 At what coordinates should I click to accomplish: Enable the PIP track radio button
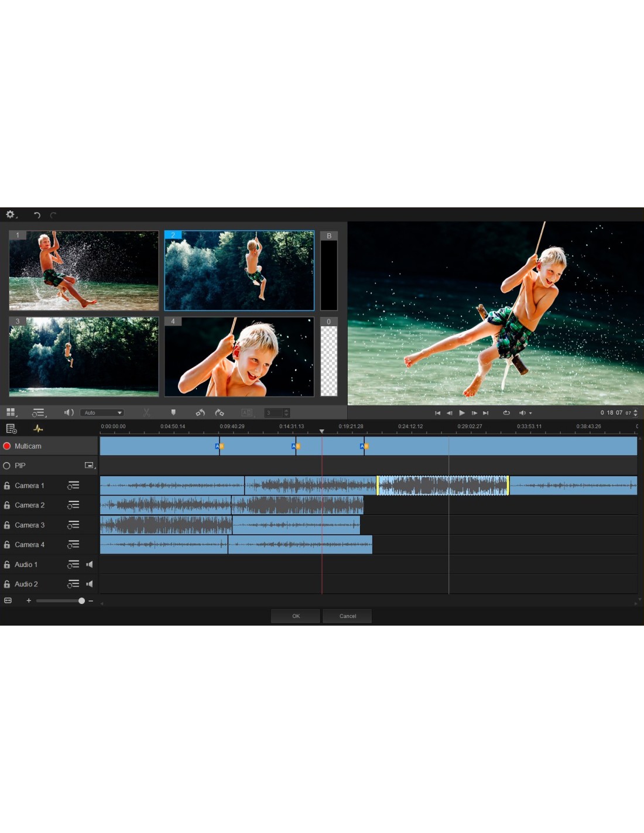pyautogui.click(x=7, y=466)
